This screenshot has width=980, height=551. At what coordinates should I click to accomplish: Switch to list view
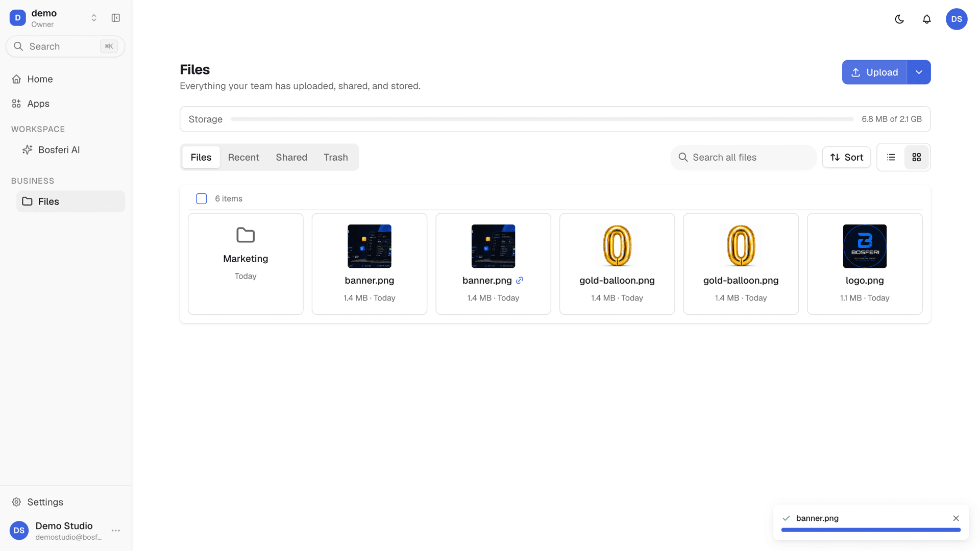pyautogui.click(x=891, y=157)
